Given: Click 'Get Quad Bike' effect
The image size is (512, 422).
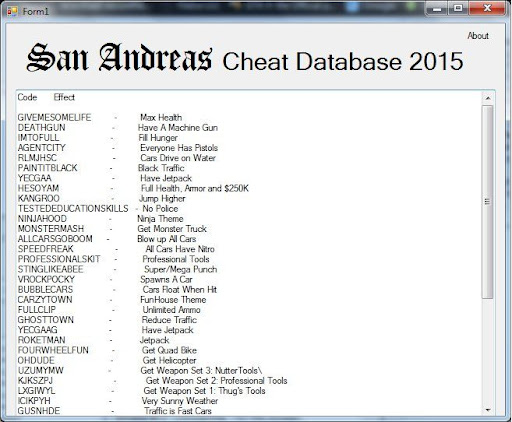Looking at the screenshot, I should click(x=169, y=350).
